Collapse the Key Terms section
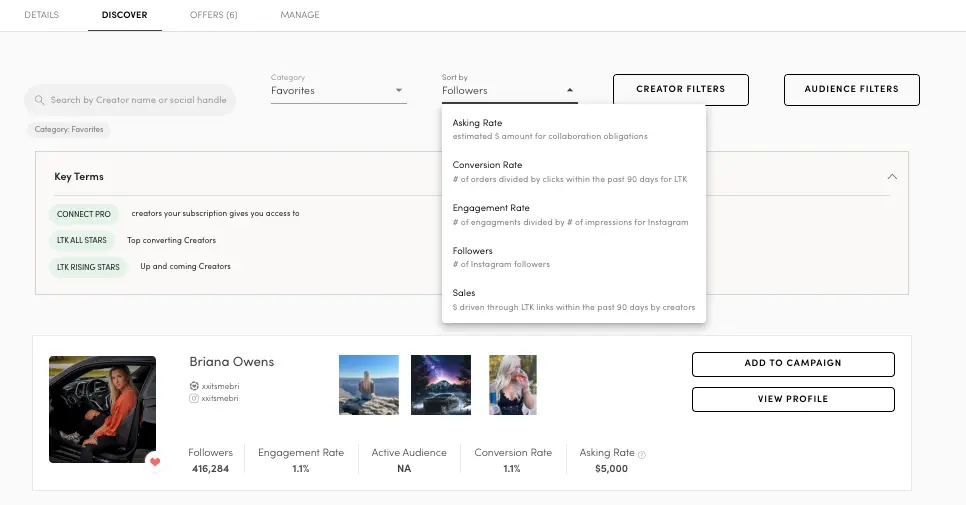 click(892, 177)
